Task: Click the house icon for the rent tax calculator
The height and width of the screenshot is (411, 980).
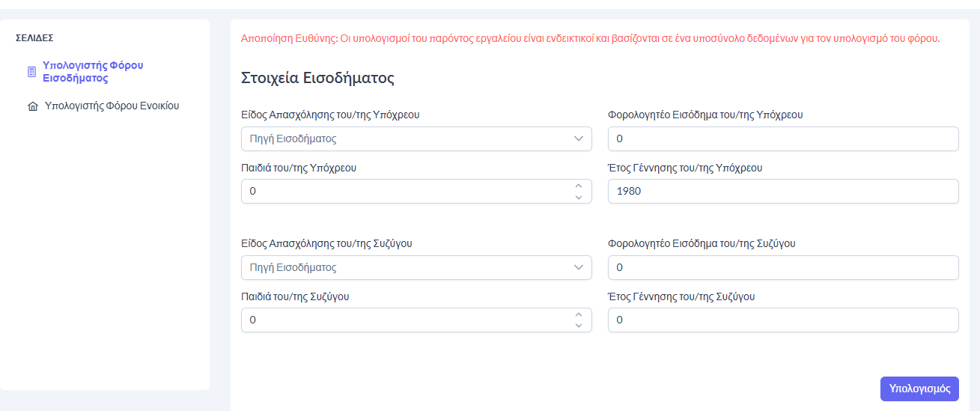Action: 32,106
